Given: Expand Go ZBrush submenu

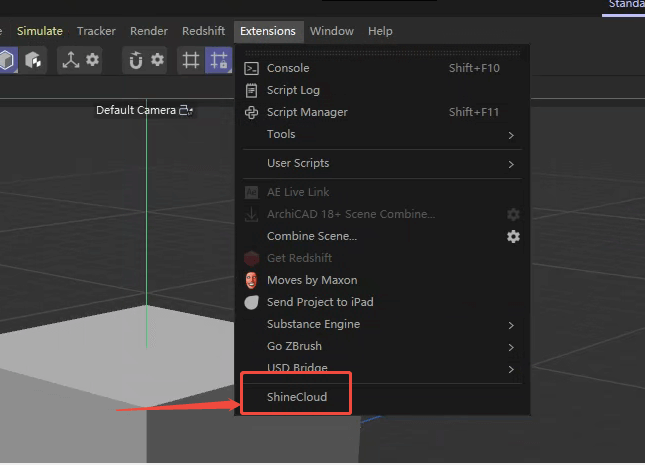Looking at the screenshot, I should 382,346.
